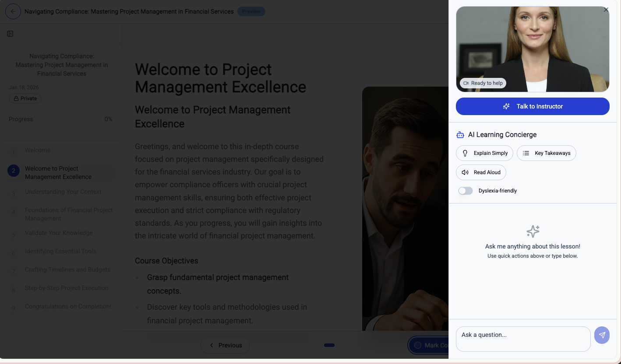Collapse the sidebar panel icon
The image size is (621, 364).
10,34
